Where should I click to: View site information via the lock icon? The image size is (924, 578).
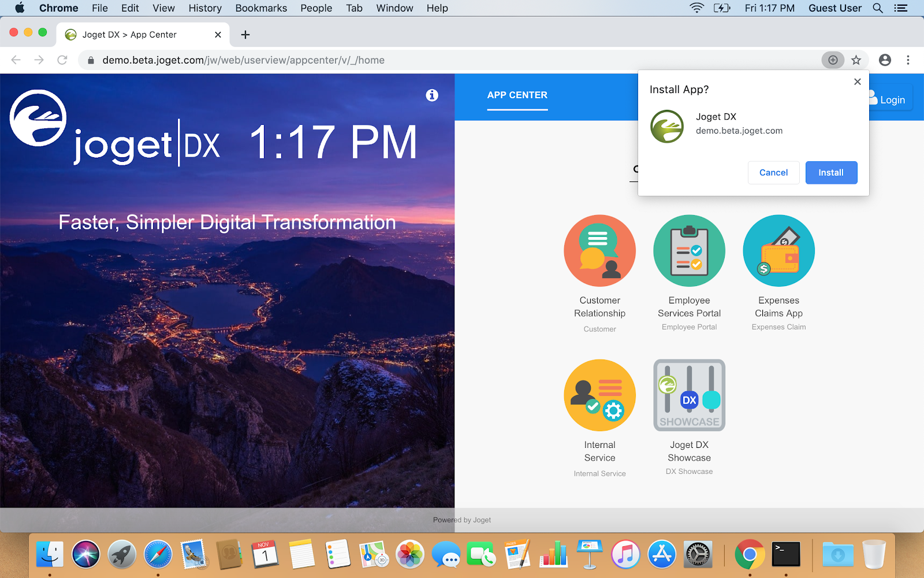[91, 60]
